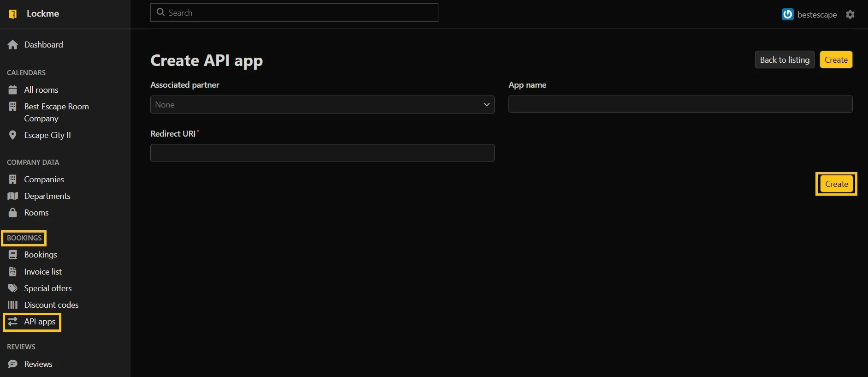Click the Escape City II location pin icon
The width and height of the screenshot is (868, 377).
pyautogui.click(x=13, y=135)
